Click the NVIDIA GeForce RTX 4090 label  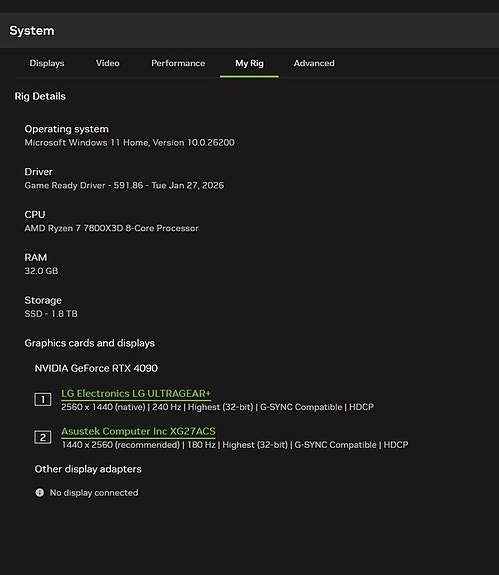click(96, 368)
